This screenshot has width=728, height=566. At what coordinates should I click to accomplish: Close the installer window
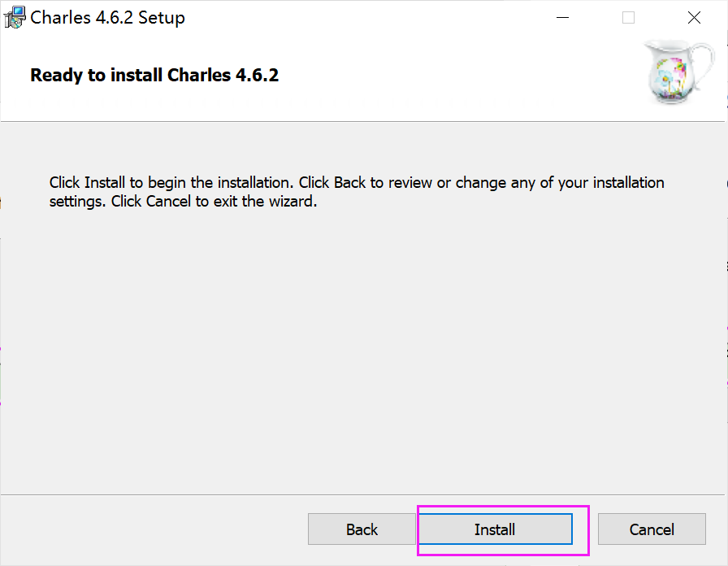click(694, 17)
